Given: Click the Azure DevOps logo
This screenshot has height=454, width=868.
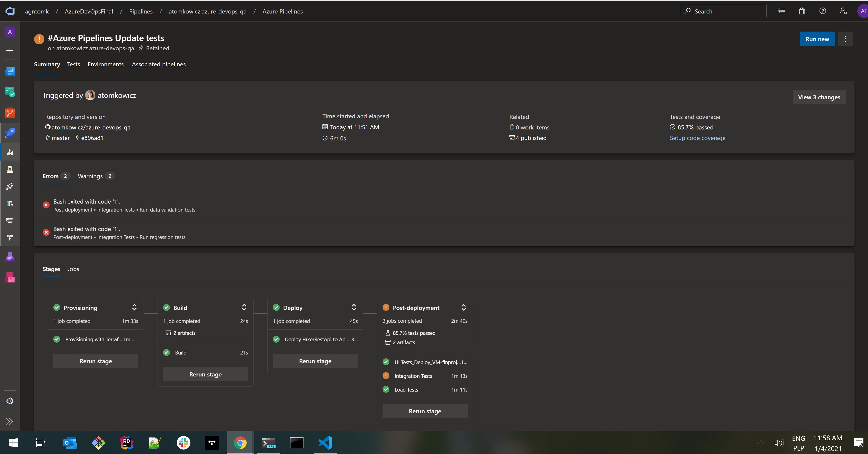Looking at the screenshot, I should pos(10,11).
